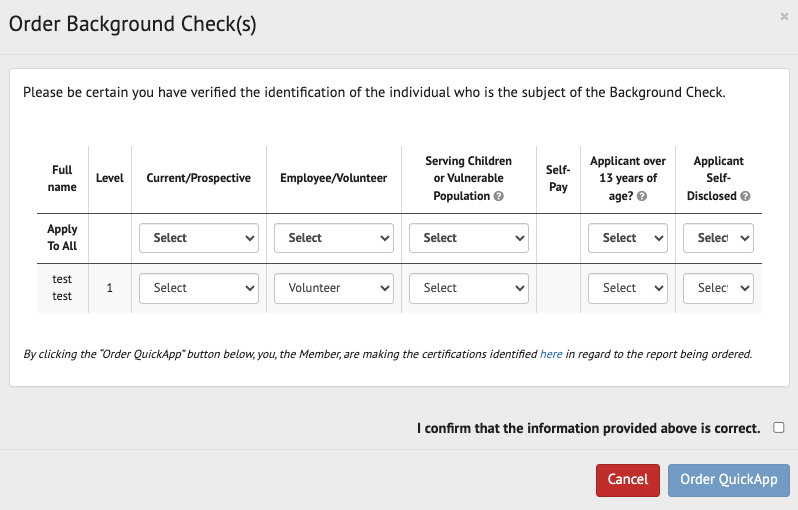Open Apply To All Current/Prospective dropdown

pyautogui.click(x=199, y=238)
